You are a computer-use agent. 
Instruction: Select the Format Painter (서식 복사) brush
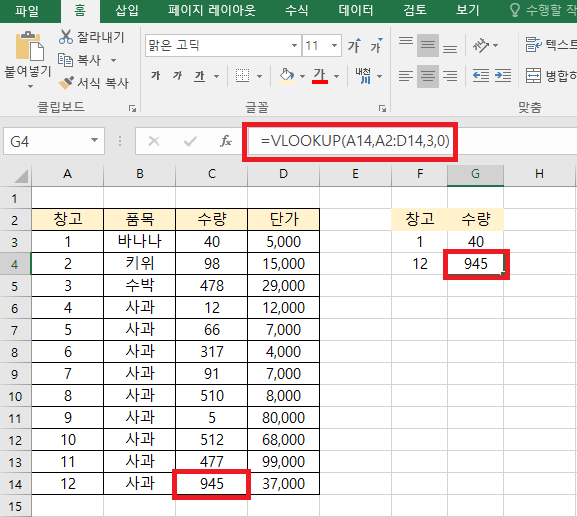[x=66, y=83]
